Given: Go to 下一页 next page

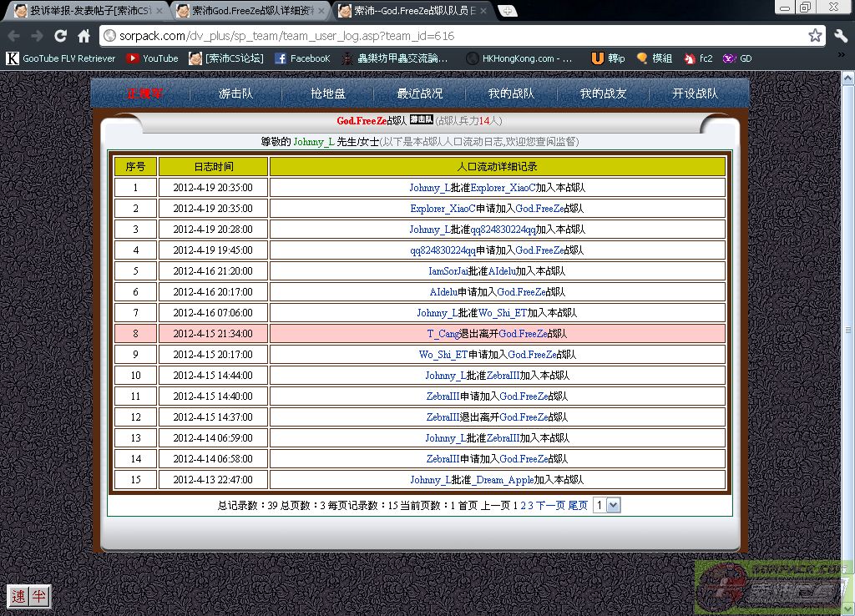Looking at the screenshot, I should coord(550,505).
